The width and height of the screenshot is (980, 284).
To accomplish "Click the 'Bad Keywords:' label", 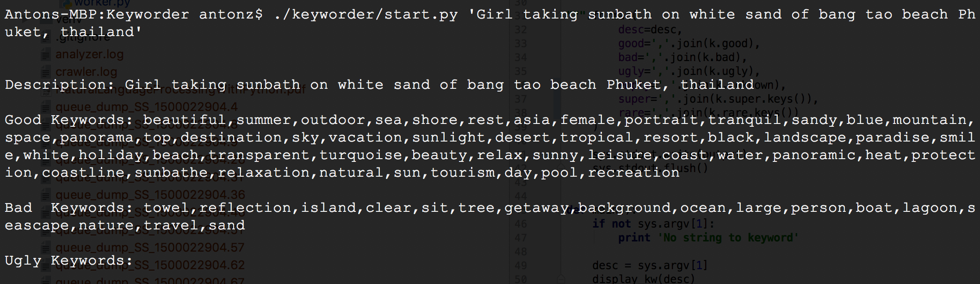I will coord(69,208).
